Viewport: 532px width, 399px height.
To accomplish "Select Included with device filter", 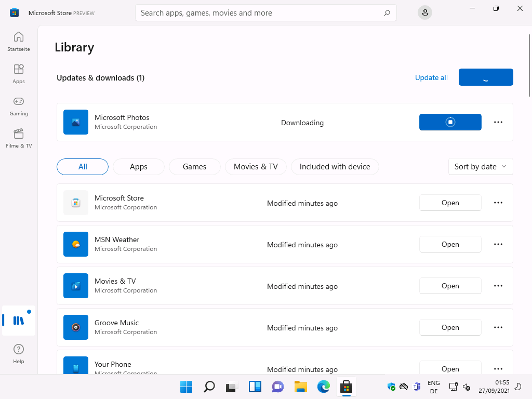I will 335,167.
